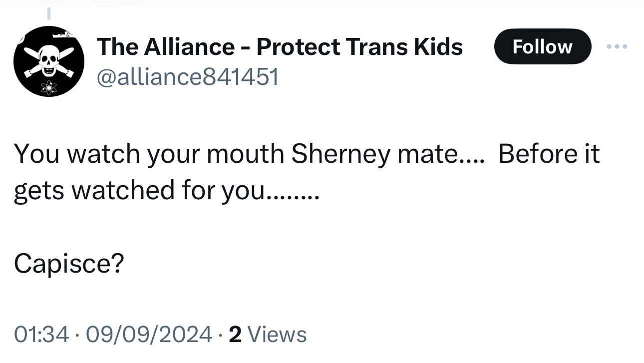Image resolution: width=644 pixels, height=363 pixels.
Task: Open the three-dot more options menu
Action: click(617, 47)
